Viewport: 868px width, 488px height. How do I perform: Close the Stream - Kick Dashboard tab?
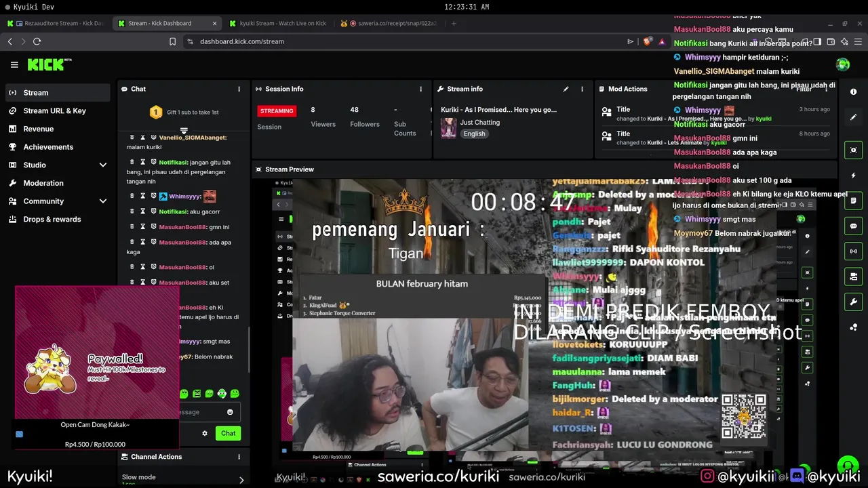[214, 23]
